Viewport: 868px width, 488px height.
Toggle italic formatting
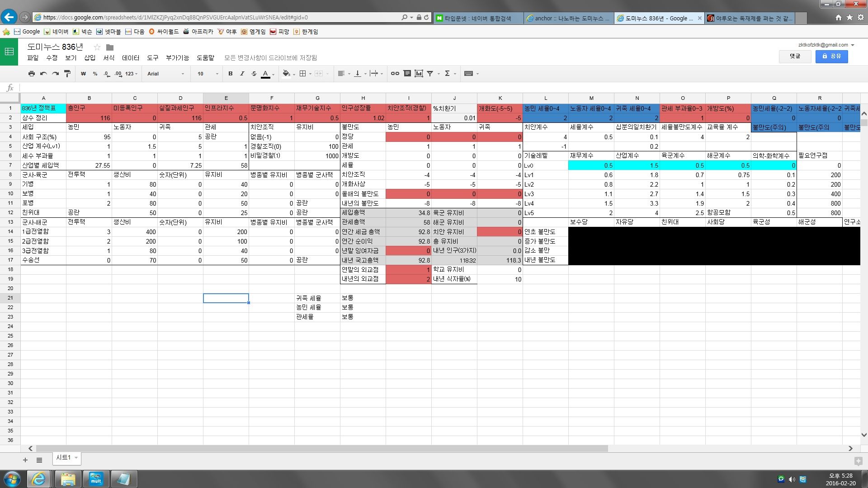click(x=242, y=74)
